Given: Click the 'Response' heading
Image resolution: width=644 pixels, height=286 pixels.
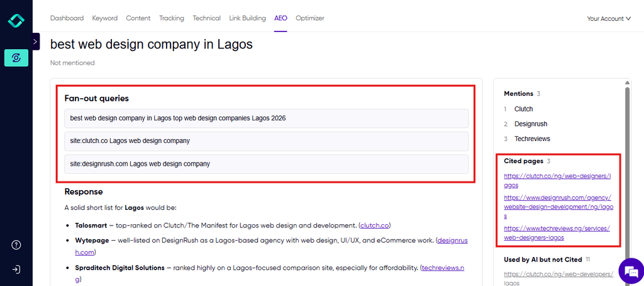Looking at the screenshot, I should 84,192.
